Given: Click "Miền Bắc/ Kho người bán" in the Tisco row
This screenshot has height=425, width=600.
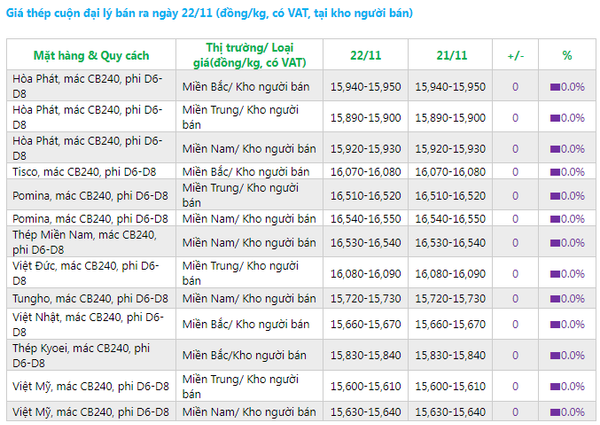Looking at the screenshot, I should 246,172.
